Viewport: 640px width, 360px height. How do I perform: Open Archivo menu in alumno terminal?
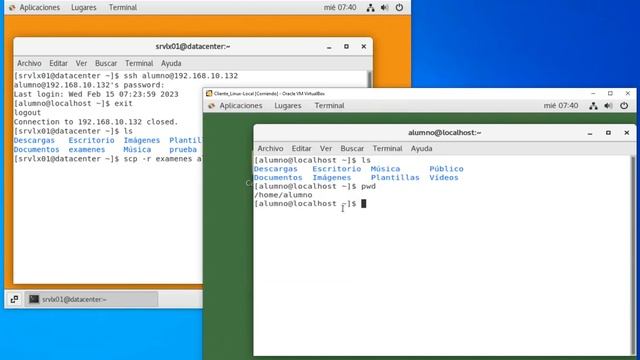coord(270,149)
